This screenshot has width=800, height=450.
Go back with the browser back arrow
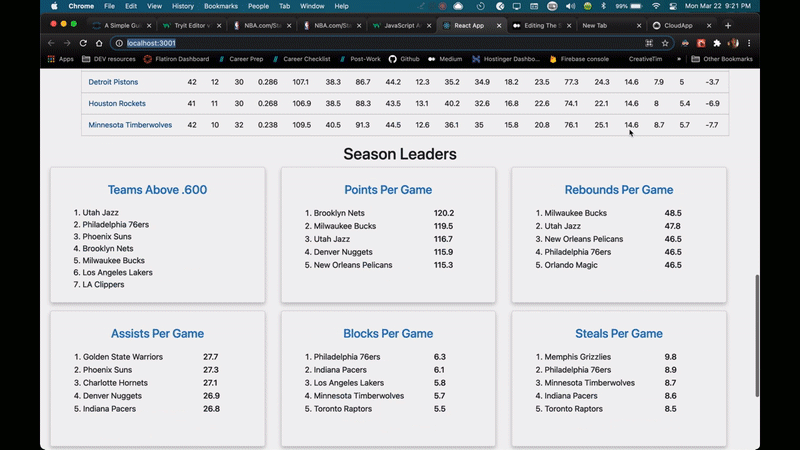click(51, 43)
